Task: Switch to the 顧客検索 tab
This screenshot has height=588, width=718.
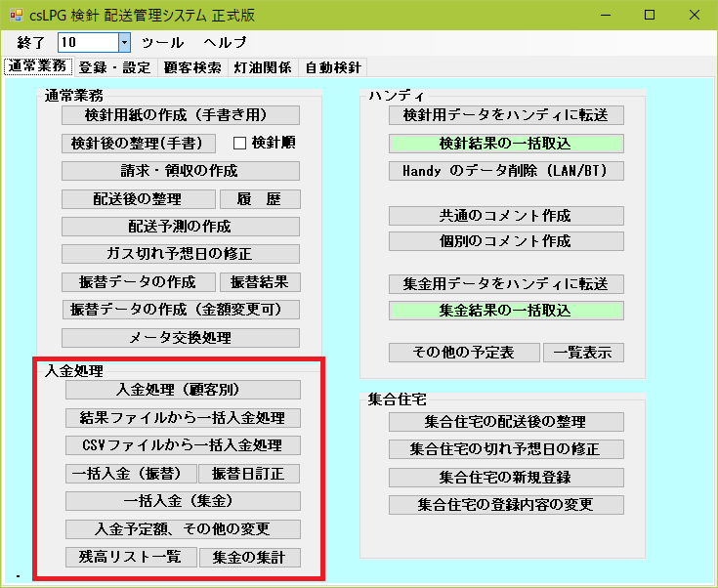Action: point(192,67)
